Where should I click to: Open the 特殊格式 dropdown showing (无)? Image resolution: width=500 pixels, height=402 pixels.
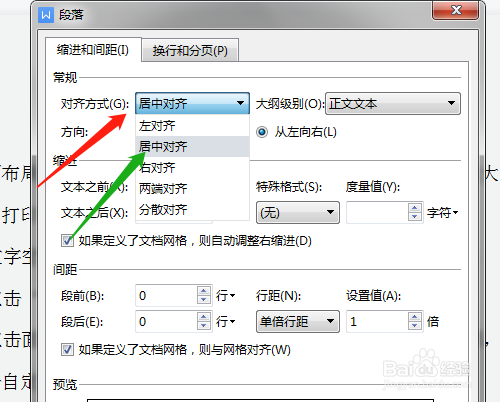pyautogui.click(x=298, y=212)
